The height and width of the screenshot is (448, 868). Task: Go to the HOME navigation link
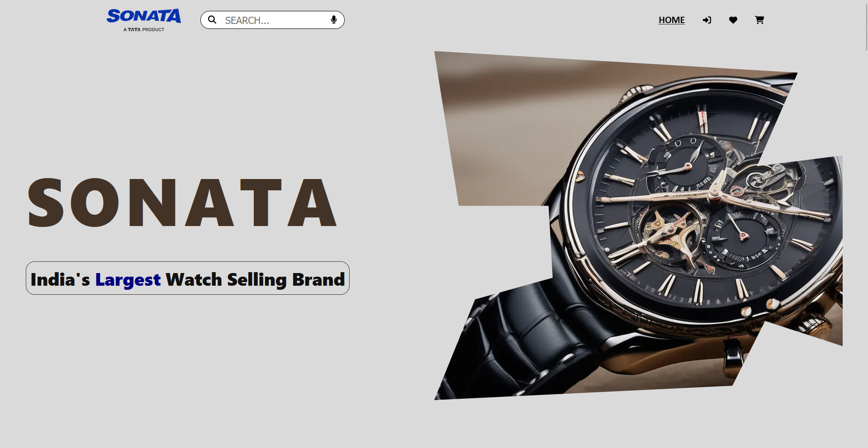pyautogui.click(x=672, y=20)
